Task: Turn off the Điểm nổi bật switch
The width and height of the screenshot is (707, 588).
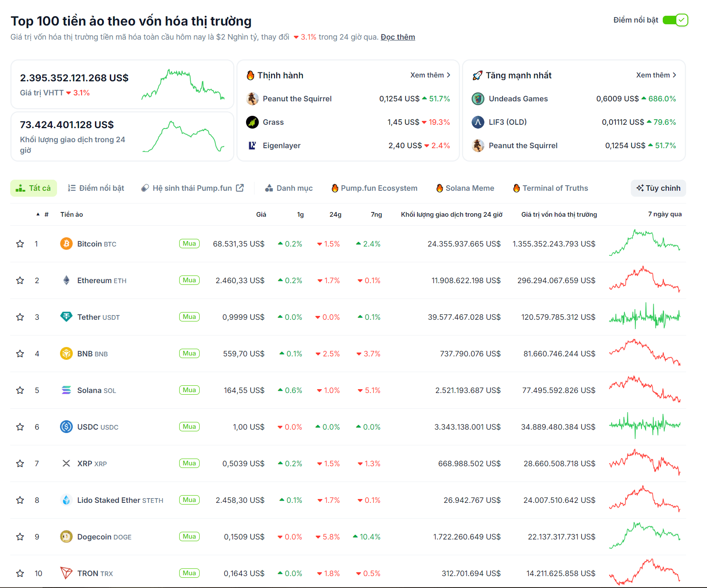Action: tap(676, 20)
